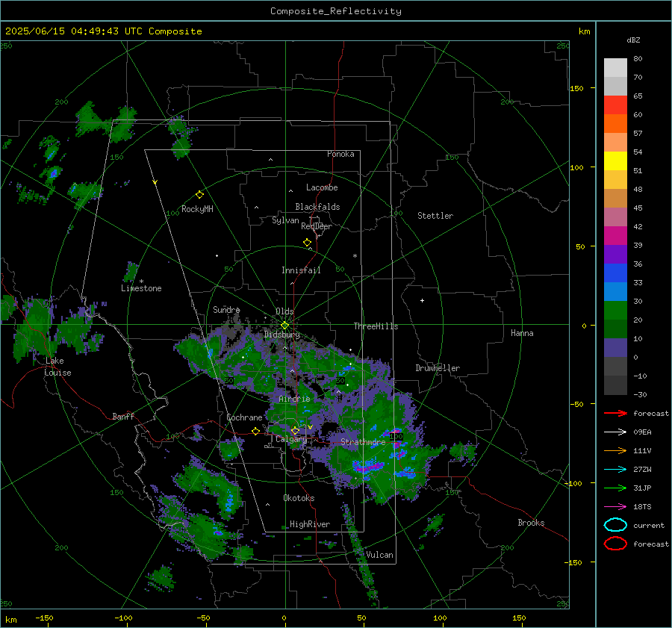Viewport: 672px width, 628px height.
Task: Click the Drumheller map label
Action: click(438, 368)
